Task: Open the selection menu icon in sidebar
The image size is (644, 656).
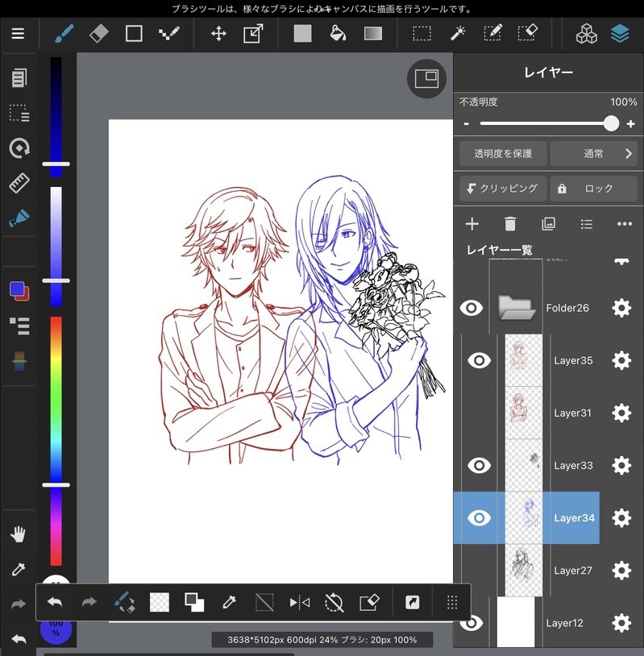Action: [x=19, y=113]
